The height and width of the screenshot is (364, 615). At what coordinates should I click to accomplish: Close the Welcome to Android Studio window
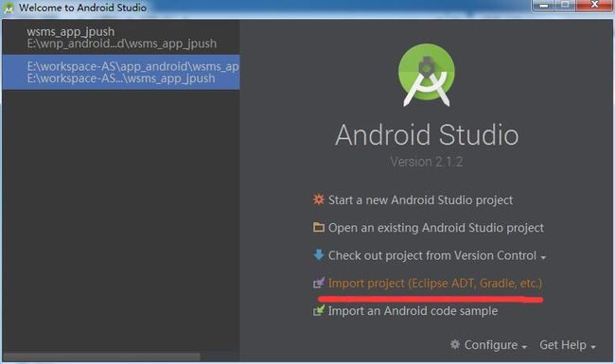coord(594,5)
